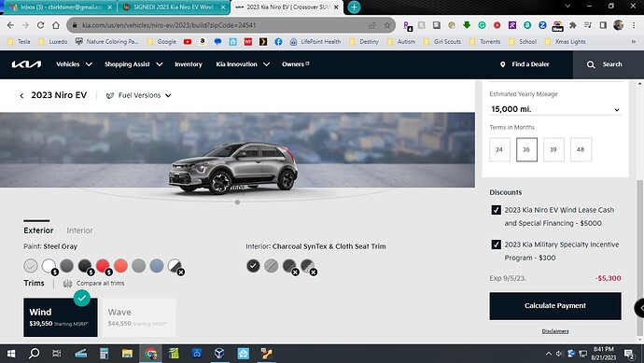The height and width of the screenshot is (363, 644).
Task: Click the Kia logo in header
Action: tap(26, 64)
